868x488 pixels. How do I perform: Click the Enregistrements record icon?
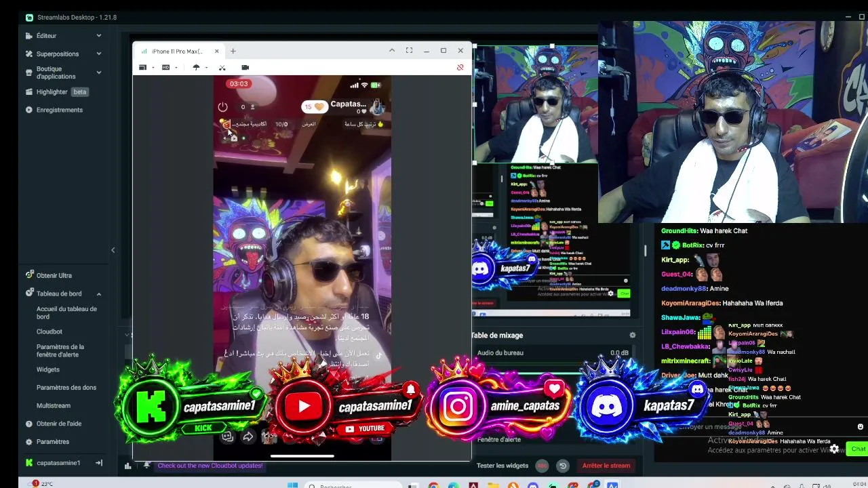29,110
